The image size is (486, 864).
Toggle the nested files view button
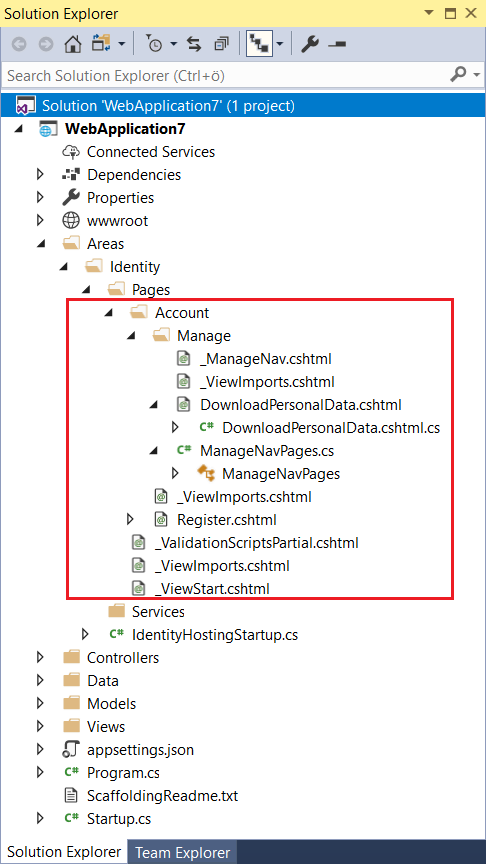pos(261,45)
